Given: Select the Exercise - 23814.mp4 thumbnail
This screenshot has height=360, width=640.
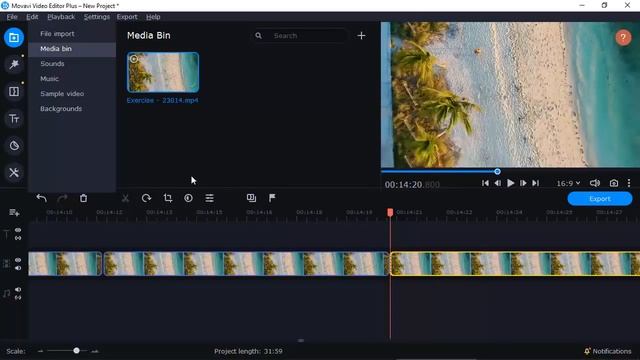Looking at the screenshot, I should pyautogui.click(x=163, y=72).
